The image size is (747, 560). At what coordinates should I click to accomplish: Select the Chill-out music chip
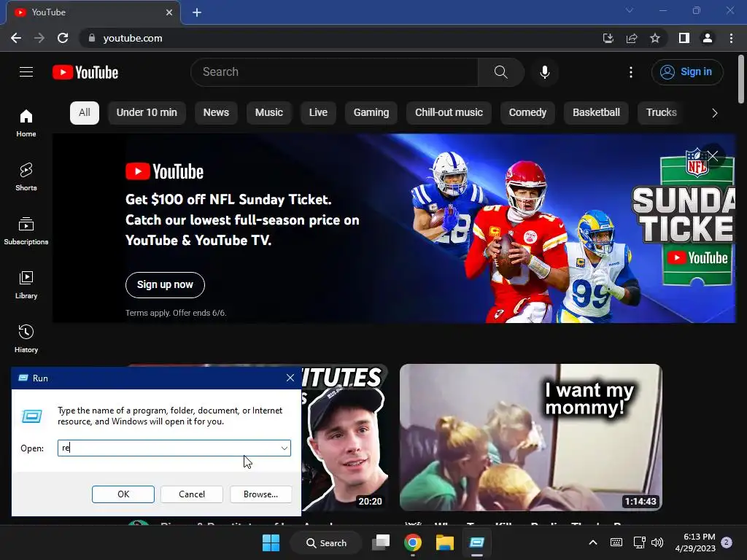click(x=449, y=113)
